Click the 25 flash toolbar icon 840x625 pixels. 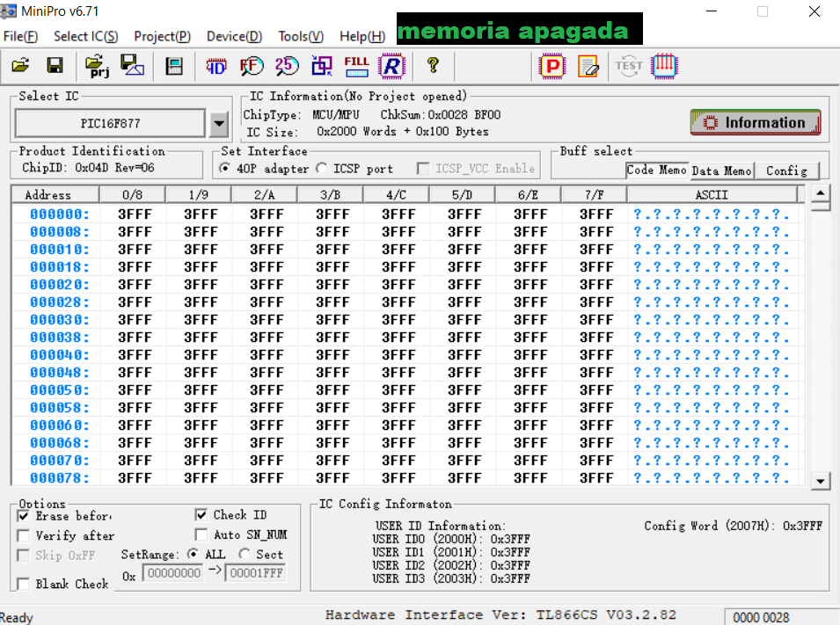(287, 66)
